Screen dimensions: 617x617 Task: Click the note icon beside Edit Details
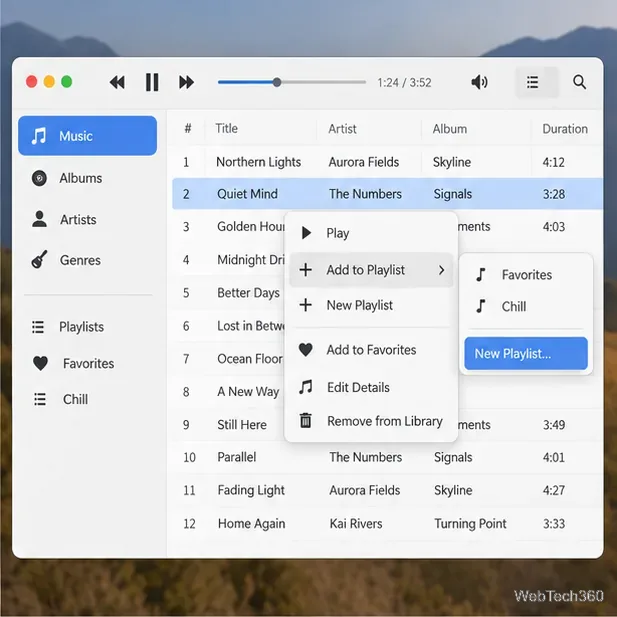[306, 387]
